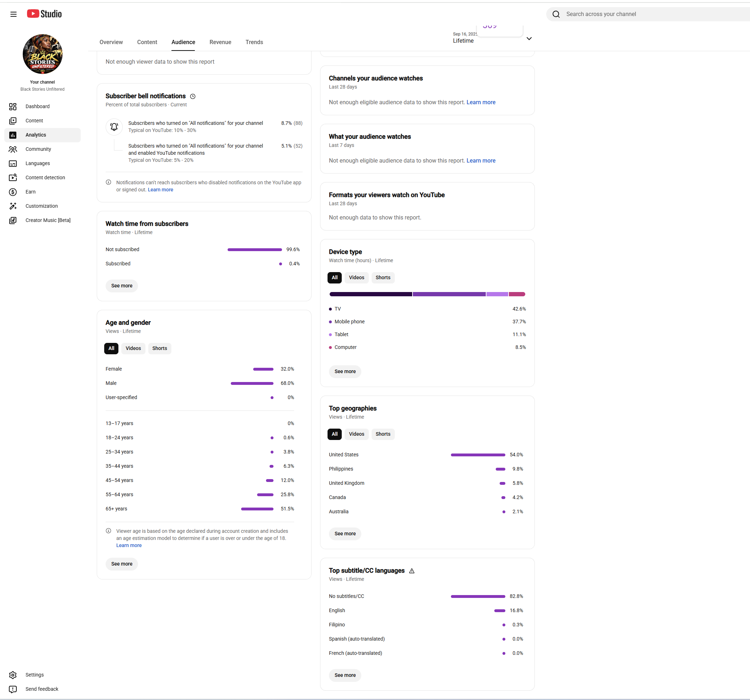This screenshot has width=750, height=700.
Task: Switch to the Content analytics tab
Action: pos(147,42)
